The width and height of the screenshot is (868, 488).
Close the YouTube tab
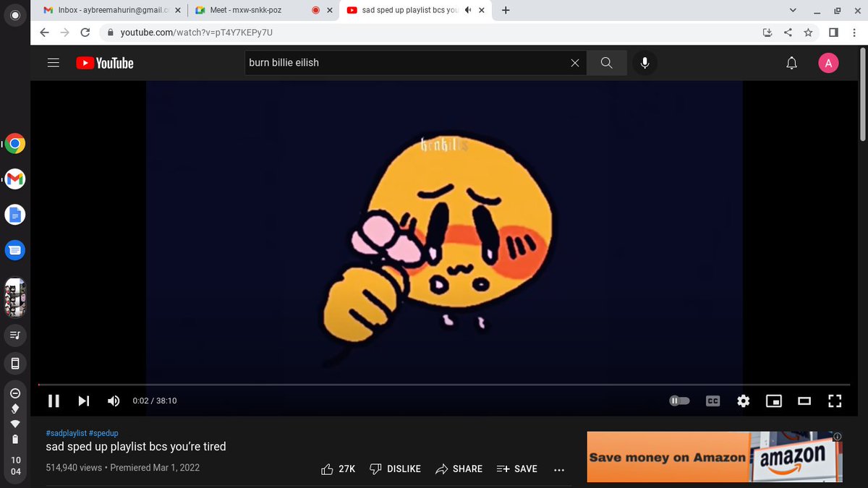pyautogui.click(x=482, y=10)
